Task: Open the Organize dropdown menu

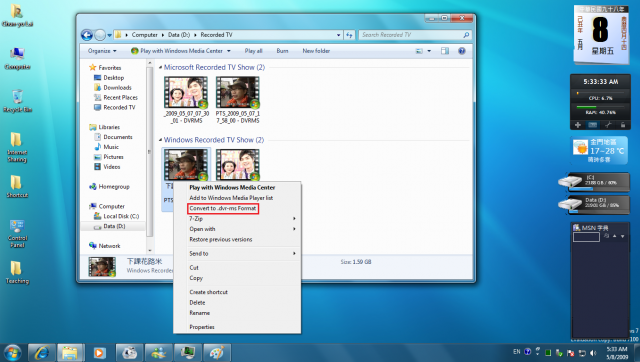Action: pyautogui.click(x=102, y=51)
